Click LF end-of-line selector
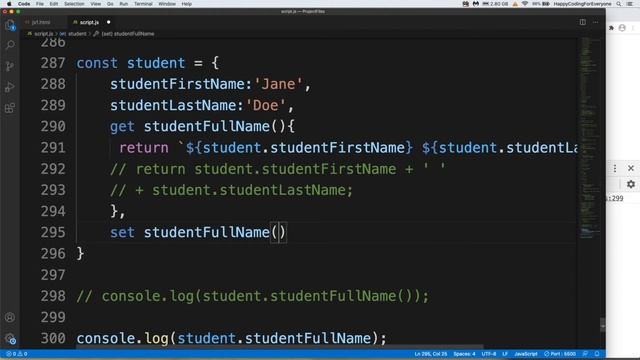The height and width of the screenshot is (360, 640). (505, 354)
